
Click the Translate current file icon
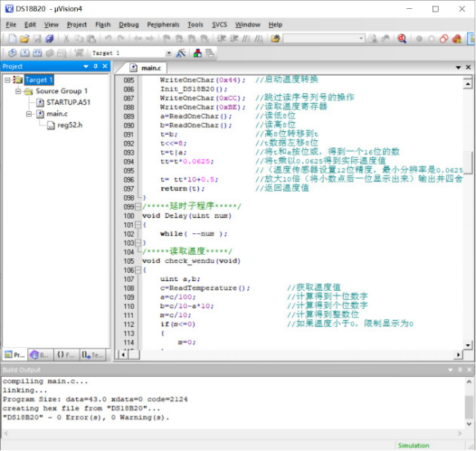click(11, 53)
